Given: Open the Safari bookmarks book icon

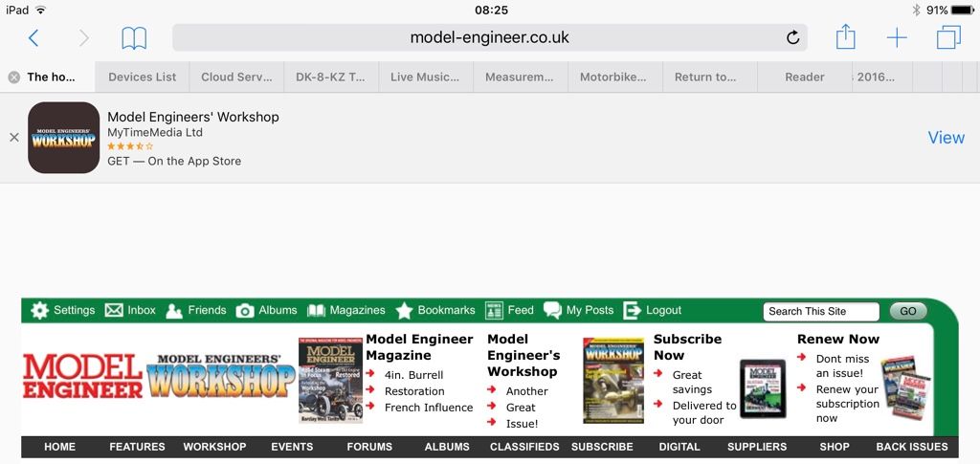Looking at the screenshot, I should [134, 38].
